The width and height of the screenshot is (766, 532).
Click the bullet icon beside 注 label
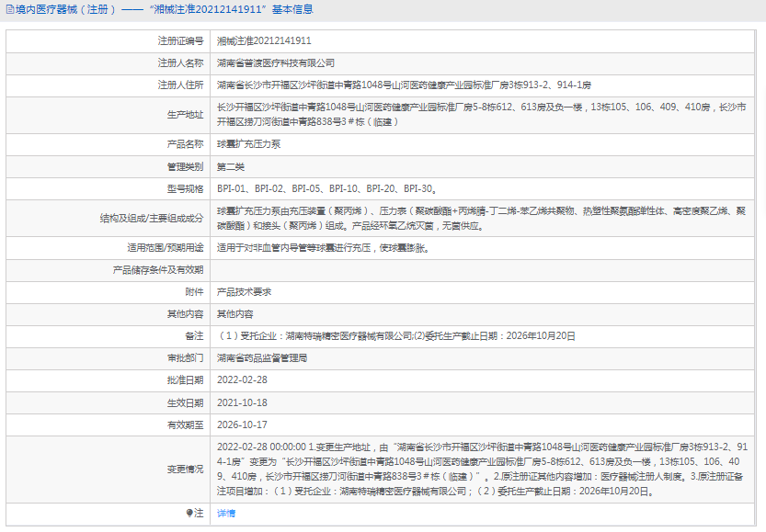click(189, 513)
